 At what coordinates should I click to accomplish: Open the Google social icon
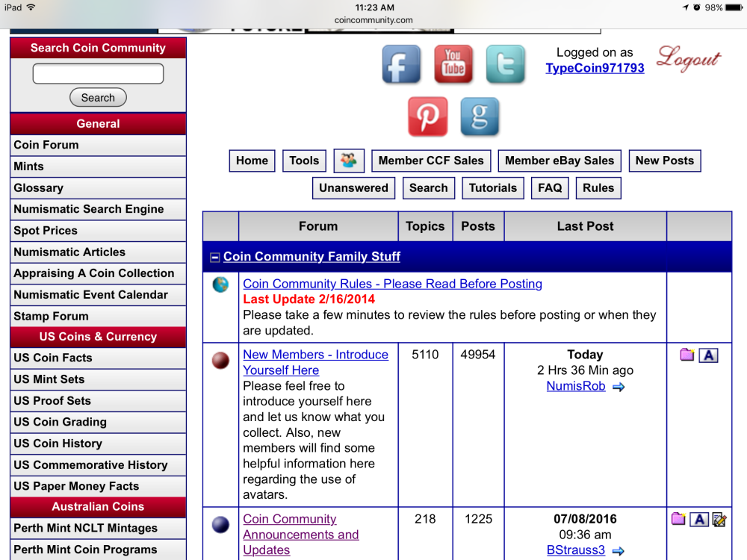[x=480, y=116]
